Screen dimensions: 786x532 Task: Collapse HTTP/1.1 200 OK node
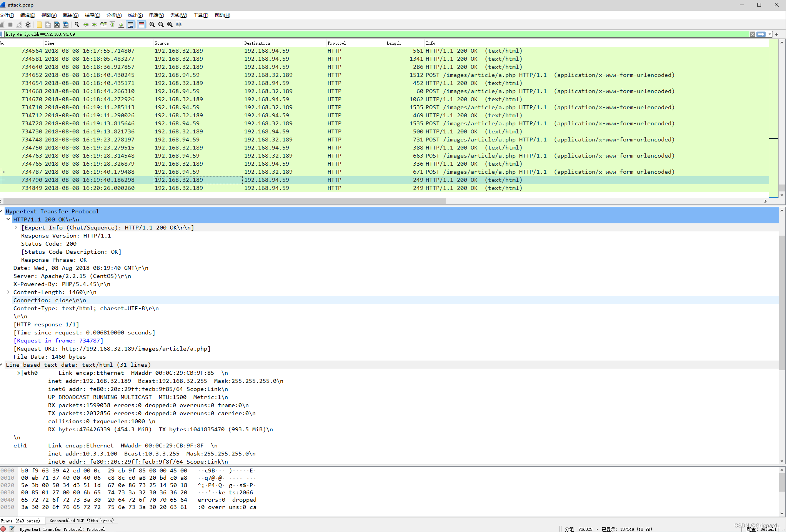pyautogui.click(x=8, y=219)
